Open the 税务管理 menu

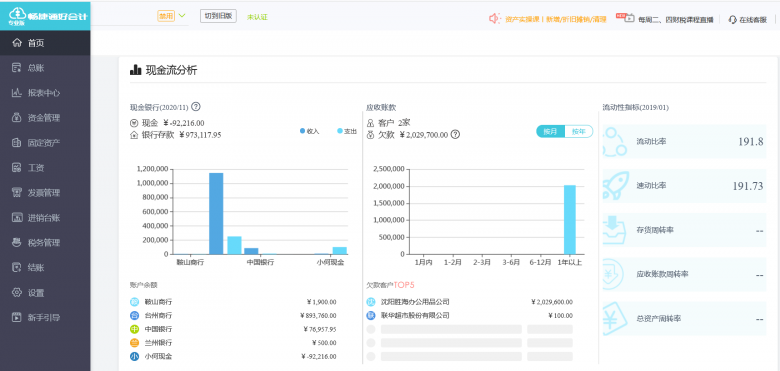pyautogui.click(x=45, y=243)
